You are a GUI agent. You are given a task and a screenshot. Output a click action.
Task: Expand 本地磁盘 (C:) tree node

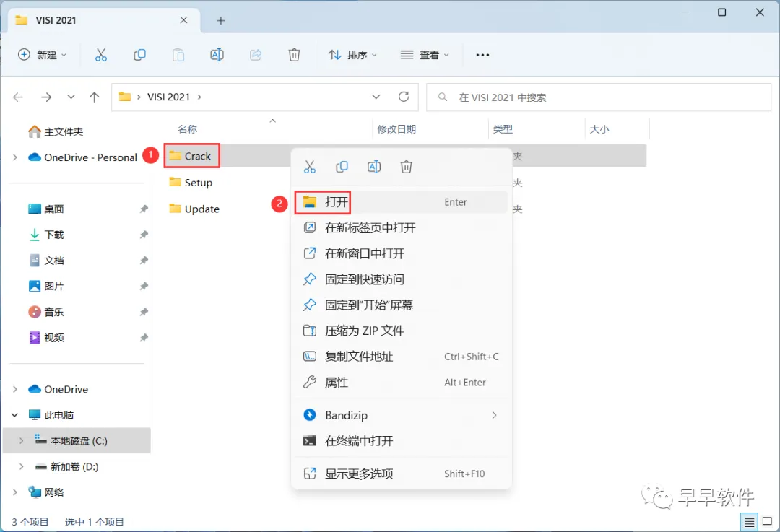point(22,441)
